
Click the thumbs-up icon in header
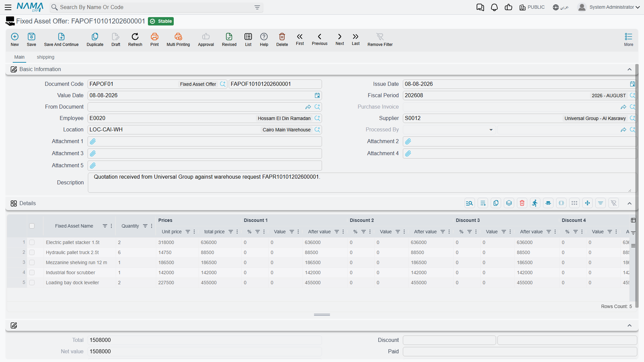tap(508, 7)
